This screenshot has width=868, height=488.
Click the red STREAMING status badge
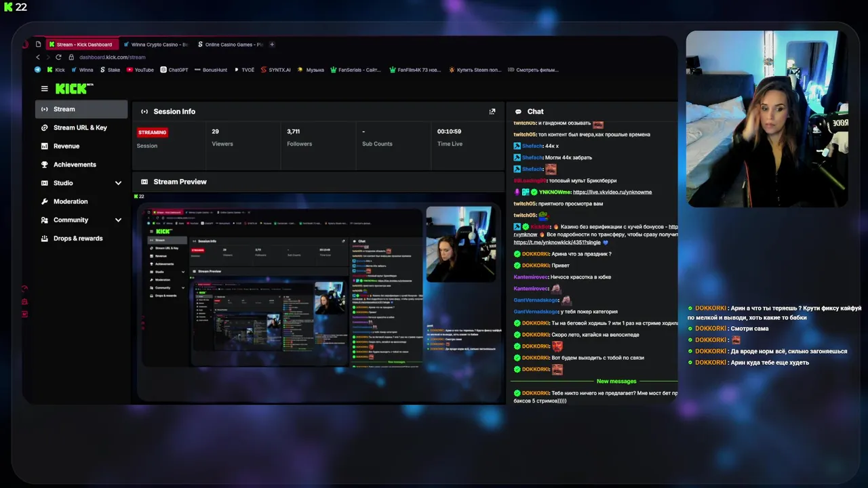(x=153, y=132)
